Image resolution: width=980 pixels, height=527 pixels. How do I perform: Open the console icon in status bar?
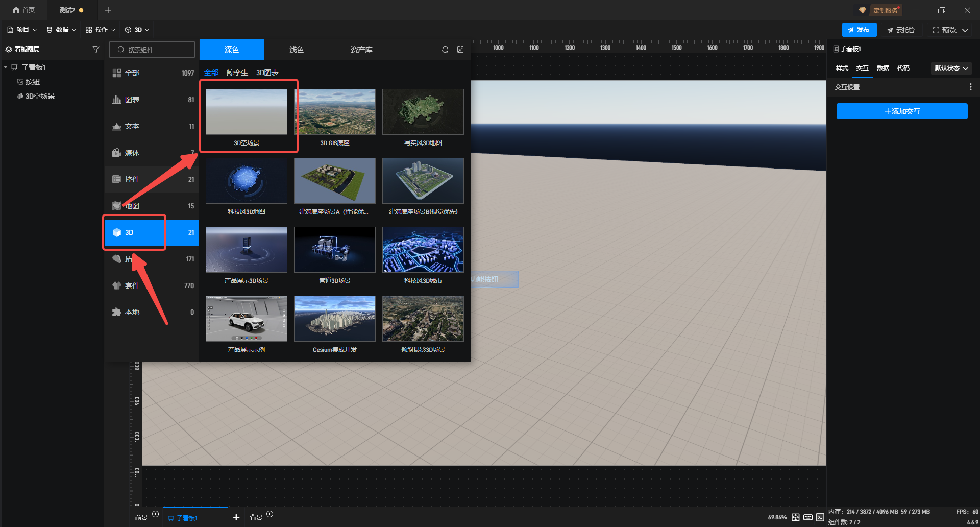[820, 517]
